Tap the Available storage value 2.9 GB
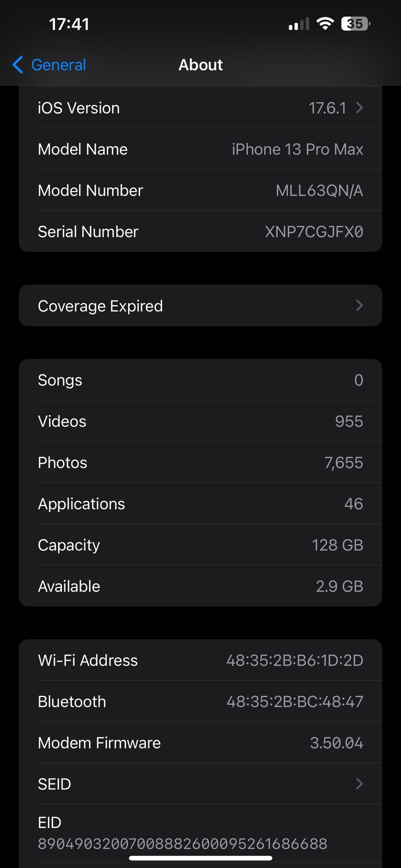401x868 pixels. pos(339,586)
